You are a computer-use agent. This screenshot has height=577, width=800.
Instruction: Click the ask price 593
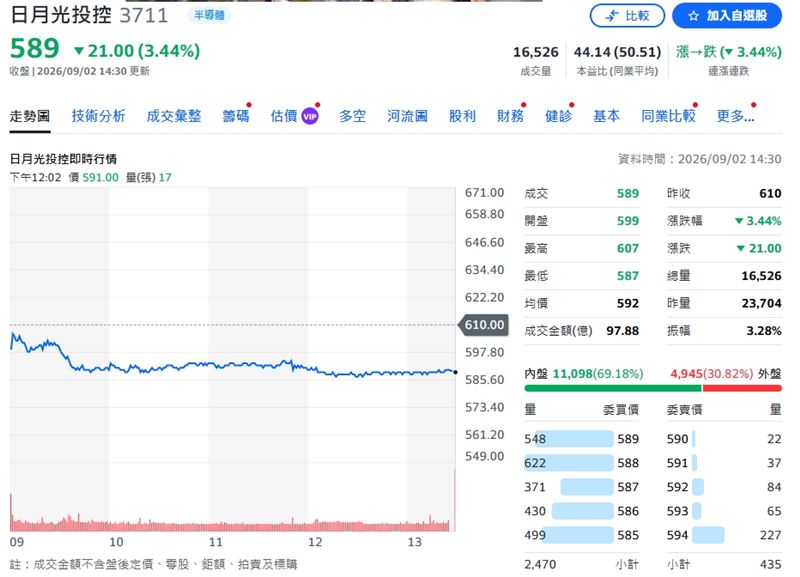click(678, 511)
